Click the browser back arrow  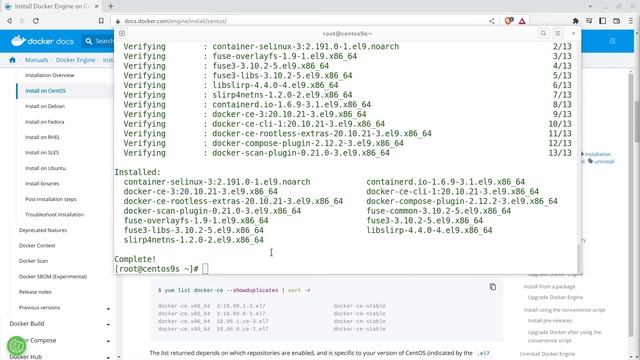[x=9, y=21]
